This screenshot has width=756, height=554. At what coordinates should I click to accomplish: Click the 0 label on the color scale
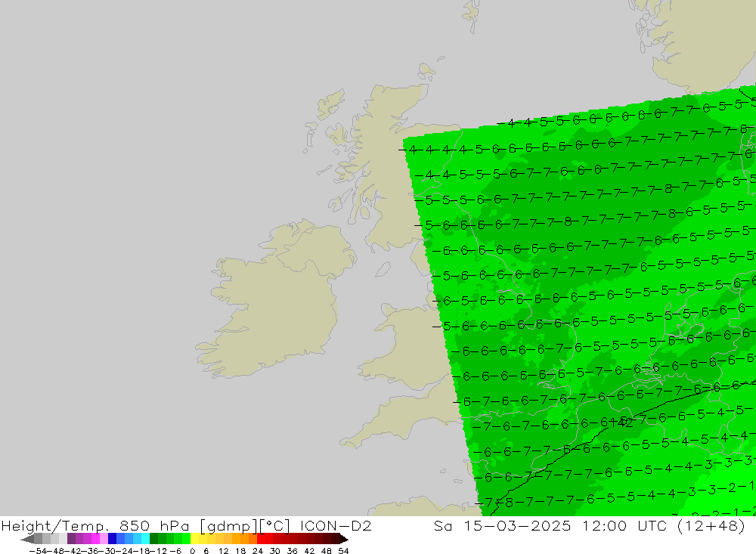pyautogui.click(x=192, y=551)
